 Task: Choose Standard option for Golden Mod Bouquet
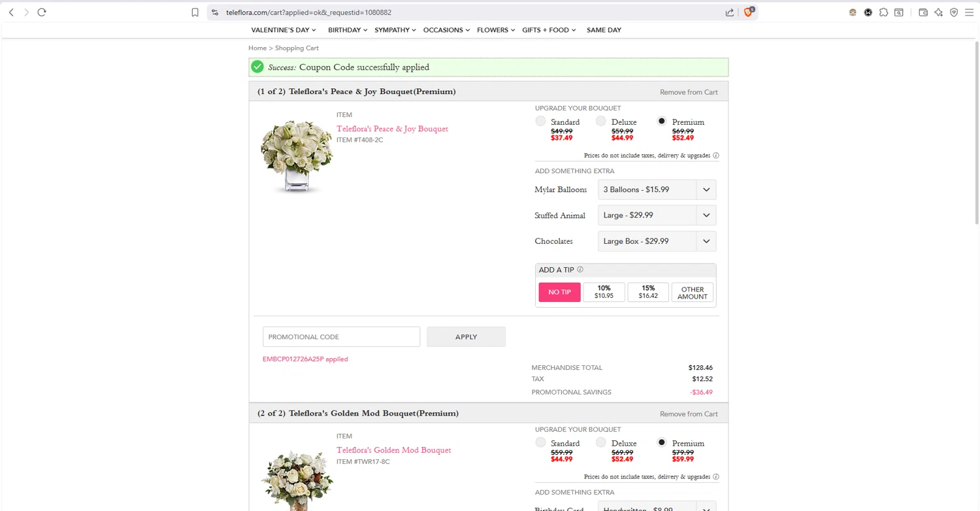(x=540, y=443)
